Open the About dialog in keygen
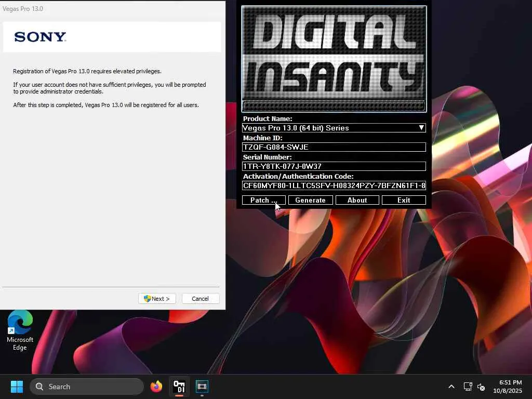532x399 pixels. [357, 200]
